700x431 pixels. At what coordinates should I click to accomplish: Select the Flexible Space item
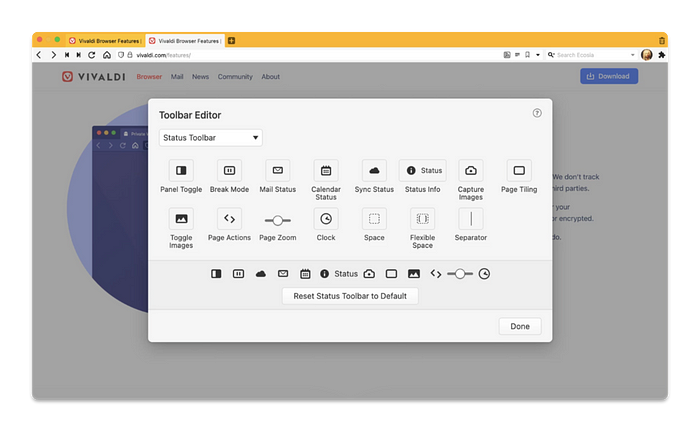422,219
